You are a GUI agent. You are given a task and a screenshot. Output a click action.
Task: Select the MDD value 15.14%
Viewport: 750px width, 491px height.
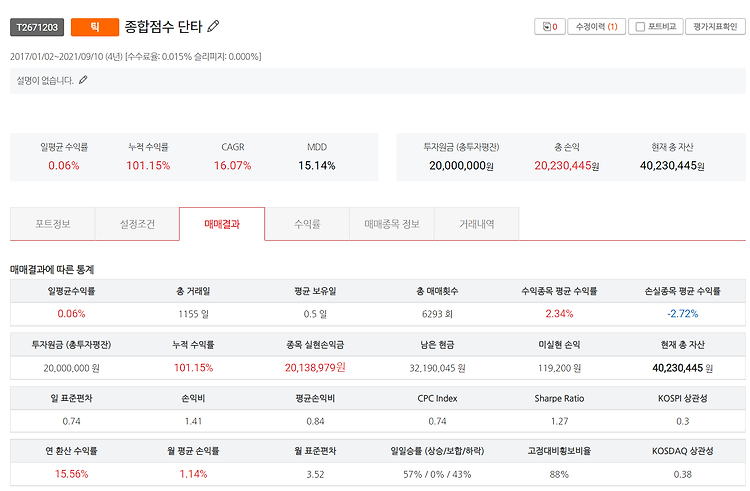tap(317, 166)
